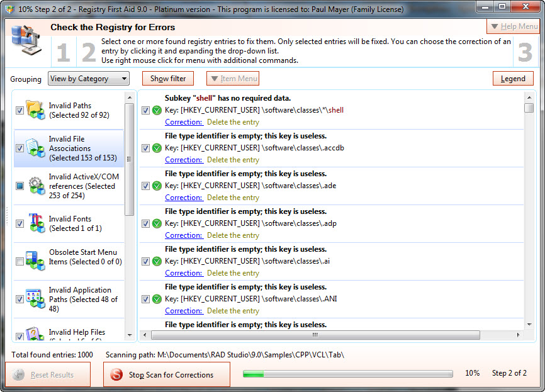
Task: Click results list scroll left arrow
Action: [x=145, y=335]
